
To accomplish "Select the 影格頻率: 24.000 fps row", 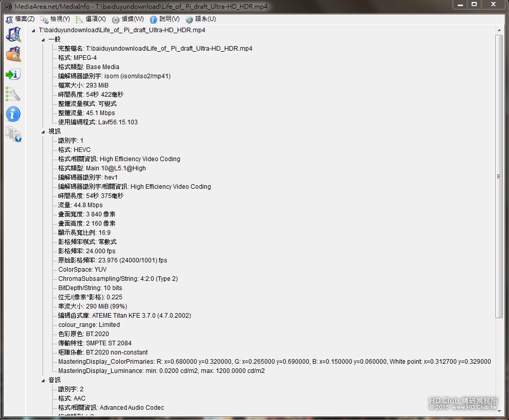I will point(87,251).
